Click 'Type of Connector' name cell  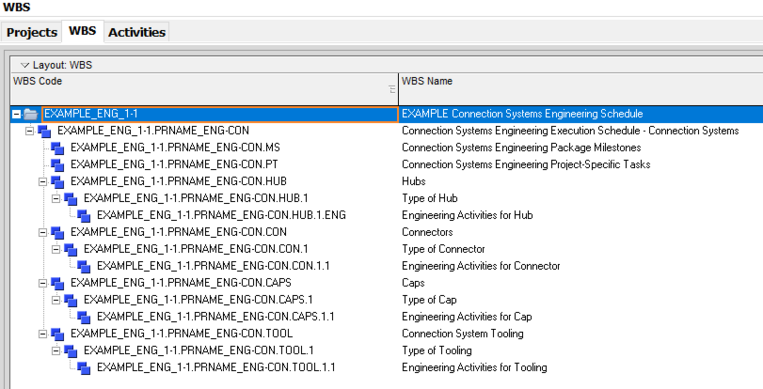pos(443,249)
